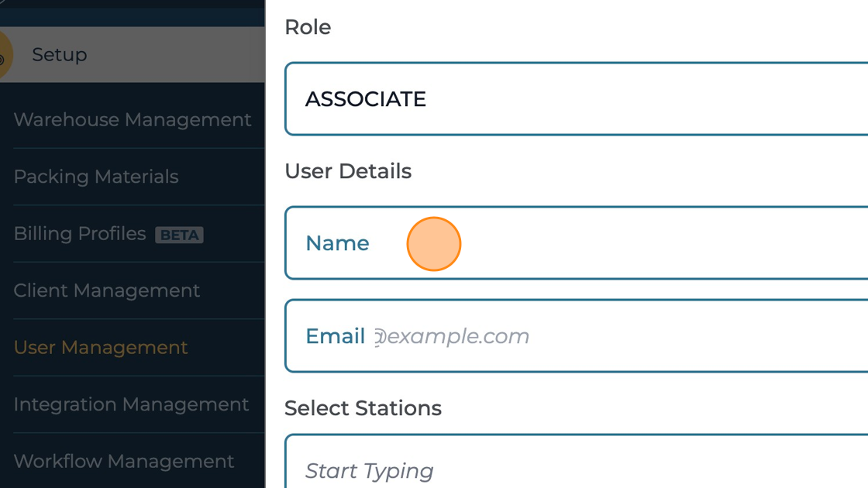Go to Workflow Management
Image resolution: width=868 pixels, height=488 pixels.
[x=124, y=461]
